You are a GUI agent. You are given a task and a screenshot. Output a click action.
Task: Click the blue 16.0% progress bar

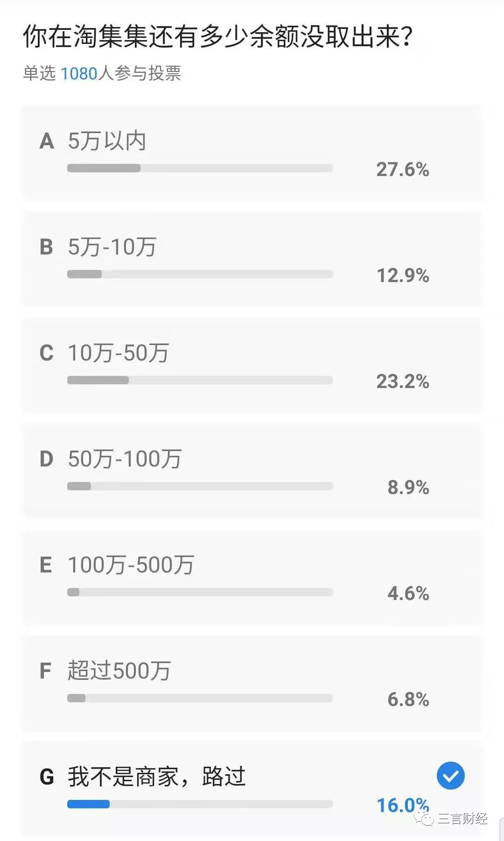pyautogui.click(x=200, y=804)
